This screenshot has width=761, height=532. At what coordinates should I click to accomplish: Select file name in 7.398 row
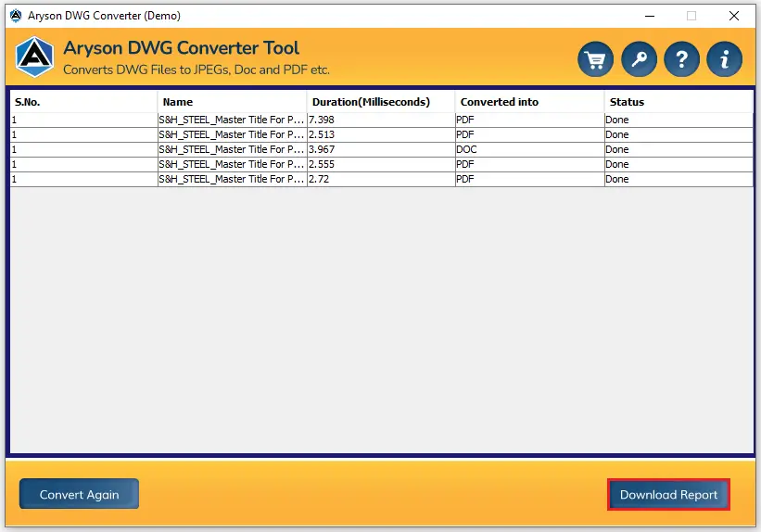pos(232,120)
